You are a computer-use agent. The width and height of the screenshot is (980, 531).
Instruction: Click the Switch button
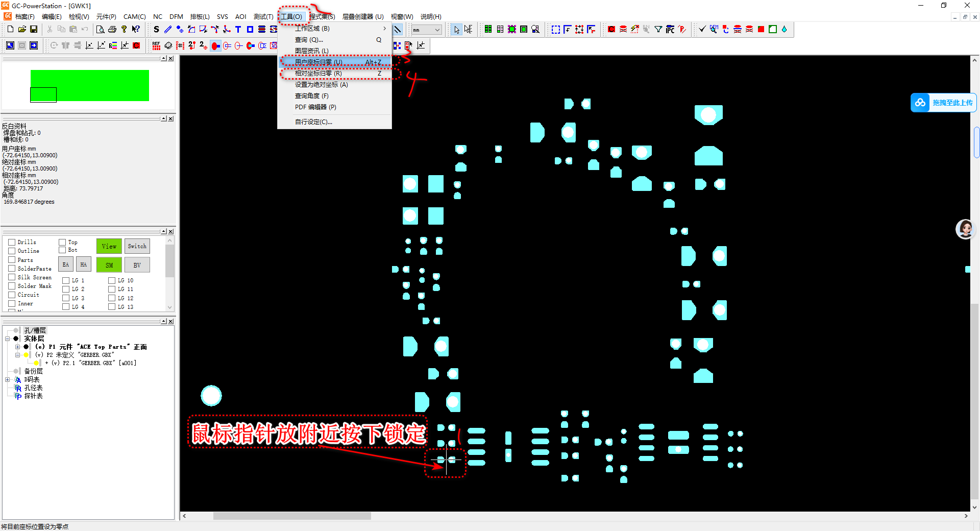pyautogui.click(x=137, y=246)
